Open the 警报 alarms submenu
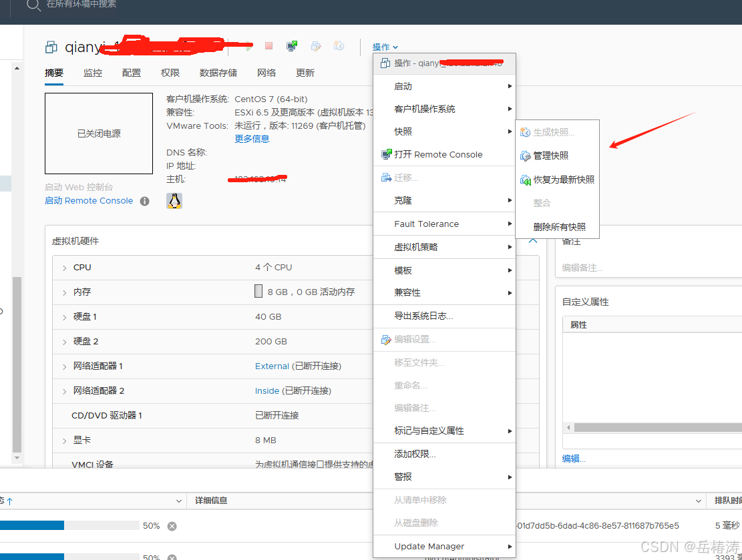 444,477
